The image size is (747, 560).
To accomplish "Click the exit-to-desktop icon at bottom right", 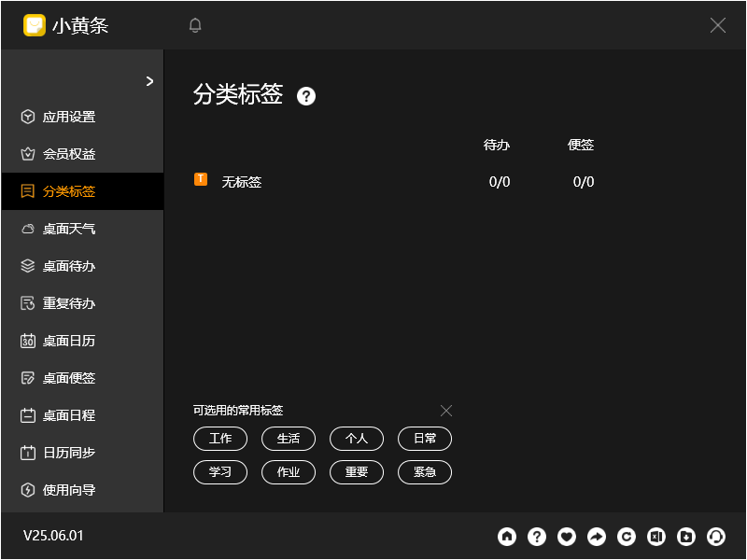I will [656, 537].
